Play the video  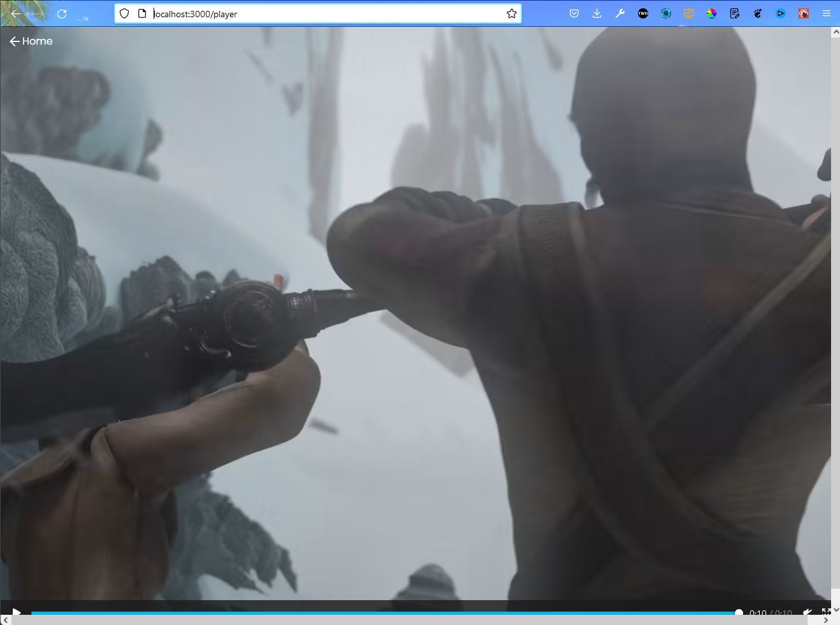pos(17,612)
